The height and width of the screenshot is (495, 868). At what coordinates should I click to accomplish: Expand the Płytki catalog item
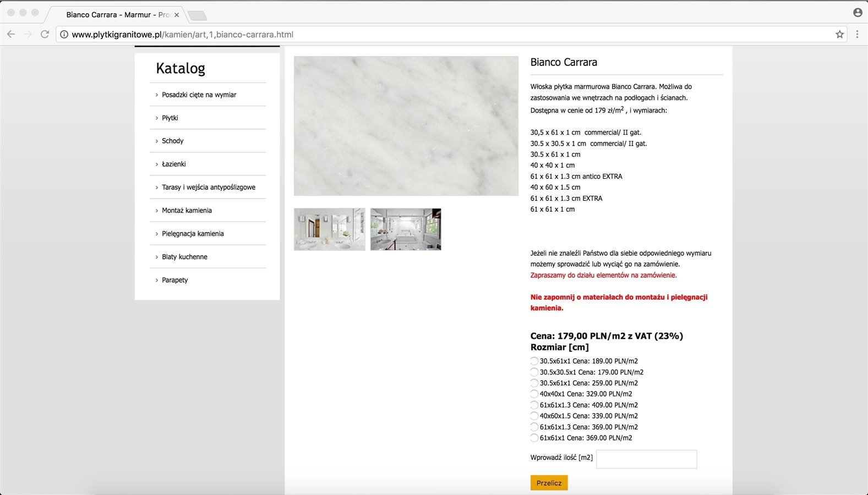(170, 118)
